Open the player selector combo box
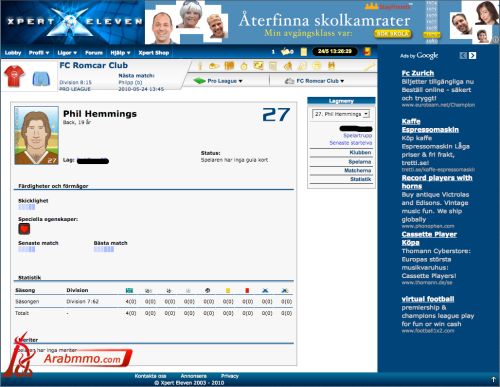Viewport: 500px width, 387px height. click(341, 114)
